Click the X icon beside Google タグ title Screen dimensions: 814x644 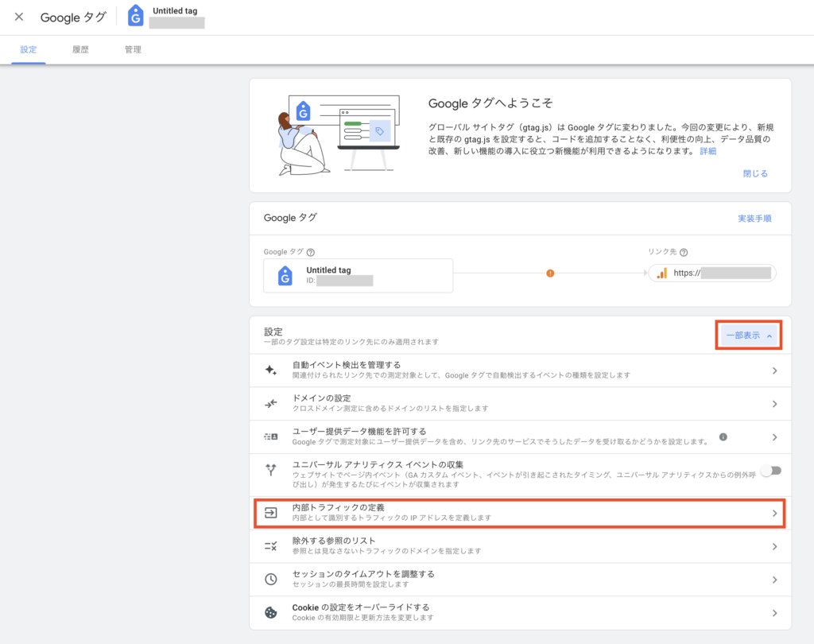point(19,17)
